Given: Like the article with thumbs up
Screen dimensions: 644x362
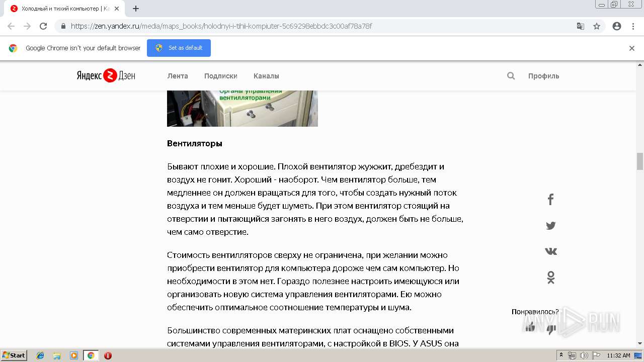Looking at the screenshot, I should pos(530,327).
